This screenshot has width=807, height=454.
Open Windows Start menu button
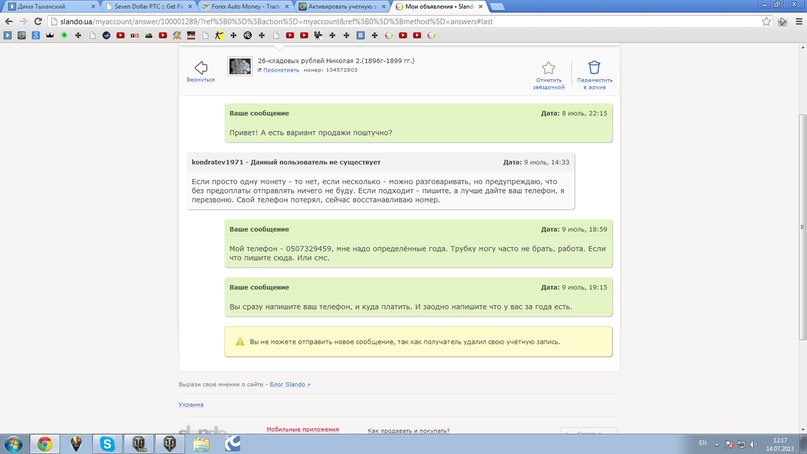pos(14,443)
